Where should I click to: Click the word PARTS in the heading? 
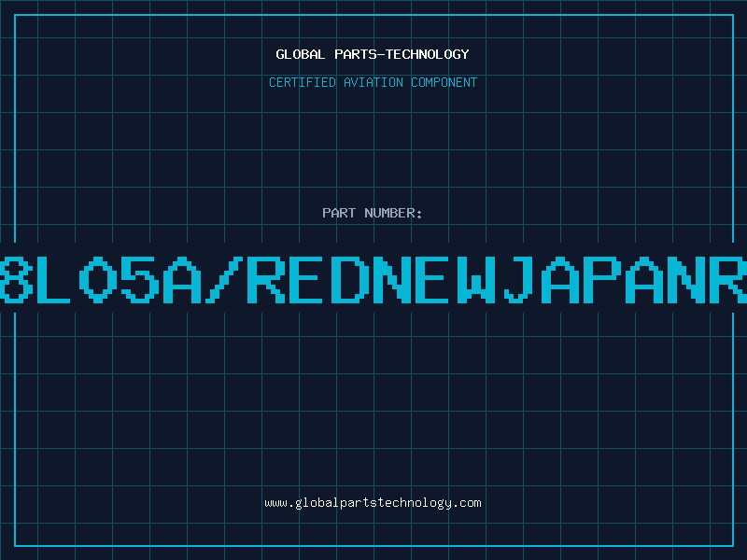(356, 54)
